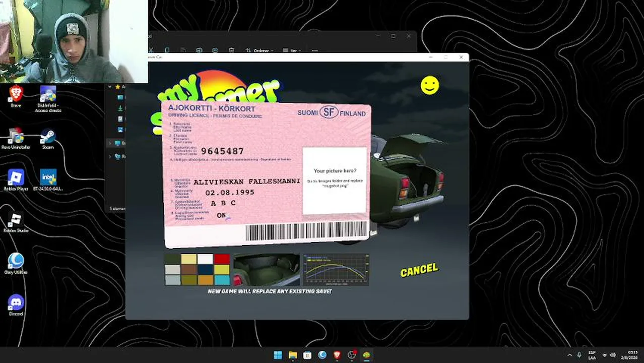The height and width of the screenshot is (363, 644).
Task: Select the pale yellow swatch beside white
Action: 188,259
